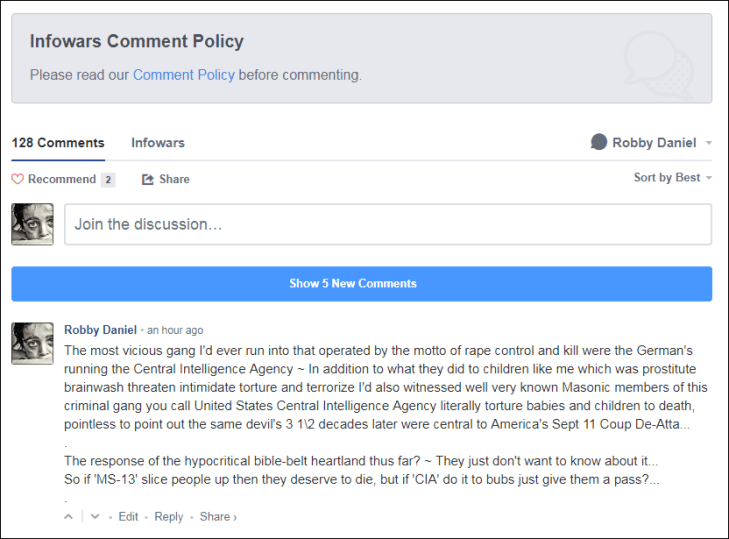Click the speech bubble icon beside Robby Daniel
The height and width of the screenshot is (539, 729).
(x=599, y=143)
